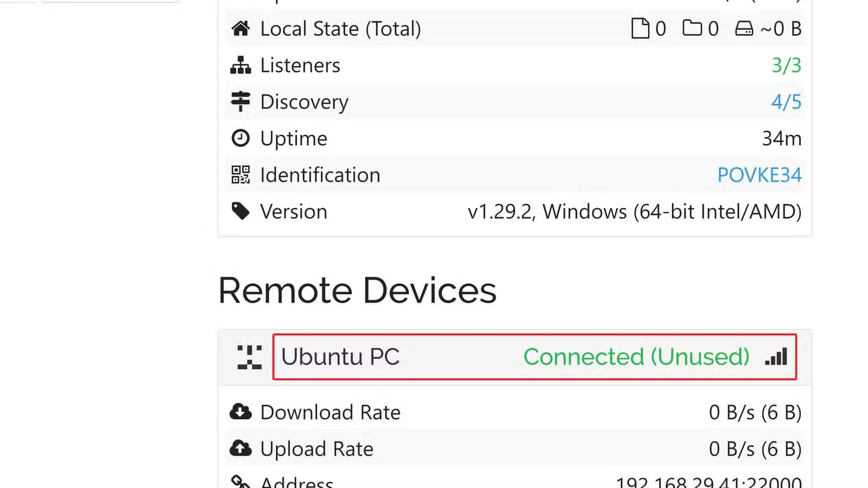Click the Discovery signpost icon
Image resolution: width=868 pixels, height=488 pixels.
[x=240, y=101]
